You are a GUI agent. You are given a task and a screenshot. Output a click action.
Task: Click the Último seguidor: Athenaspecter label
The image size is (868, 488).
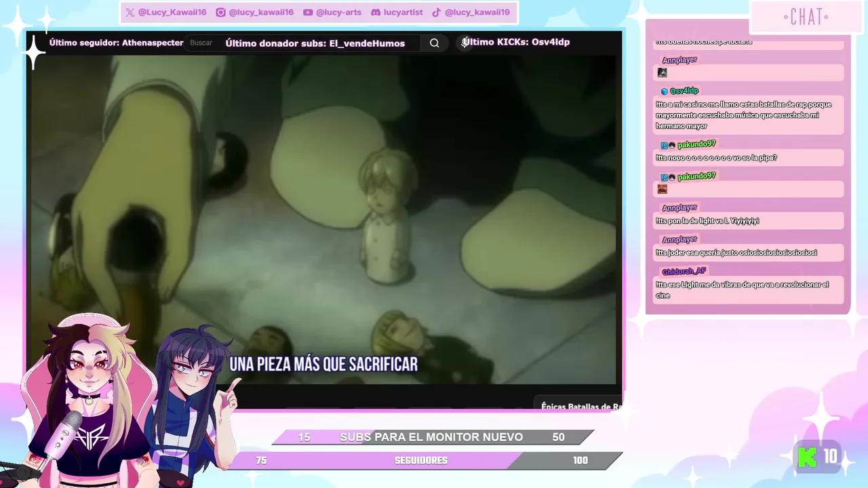[116, 43]
